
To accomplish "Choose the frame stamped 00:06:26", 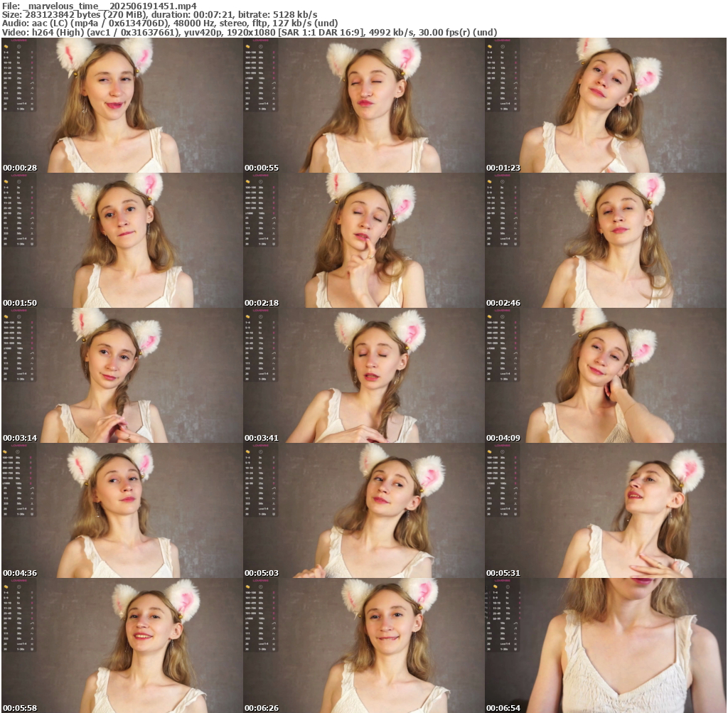I will click(x=363, y=645).
